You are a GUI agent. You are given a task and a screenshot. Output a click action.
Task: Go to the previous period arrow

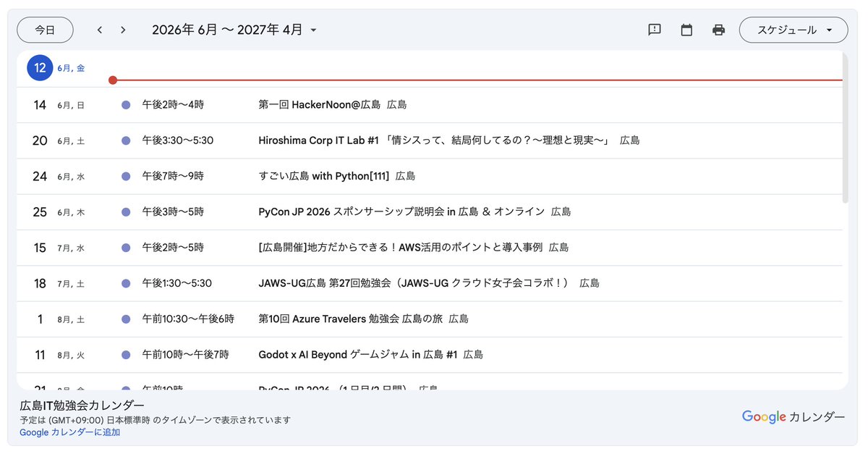(100, 30)
